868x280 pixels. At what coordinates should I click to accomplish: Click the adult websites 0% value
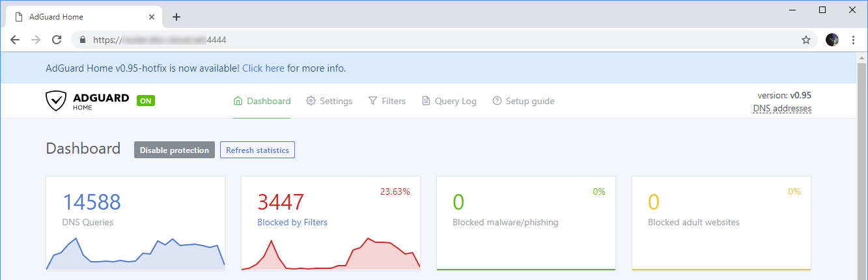794,191
